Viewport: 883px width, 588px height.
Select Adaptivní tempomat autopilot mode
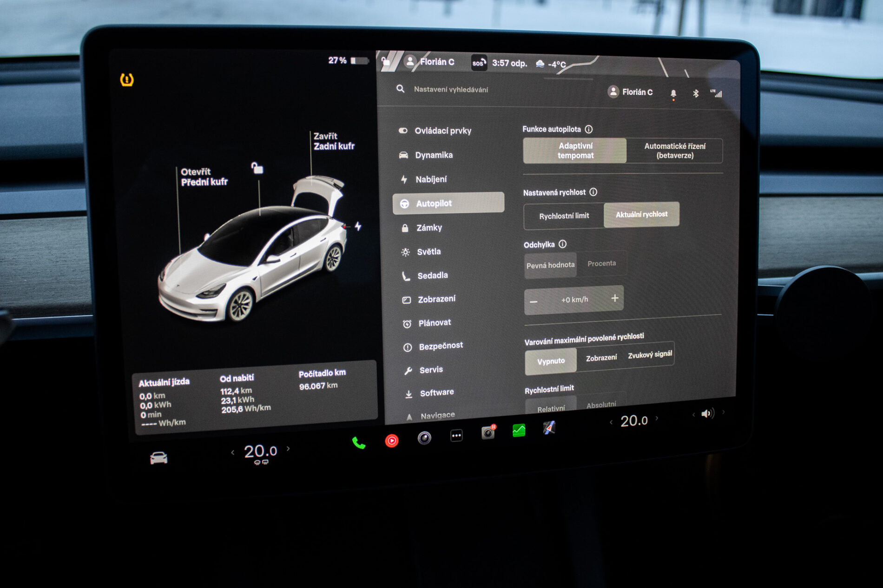(575, 150)
